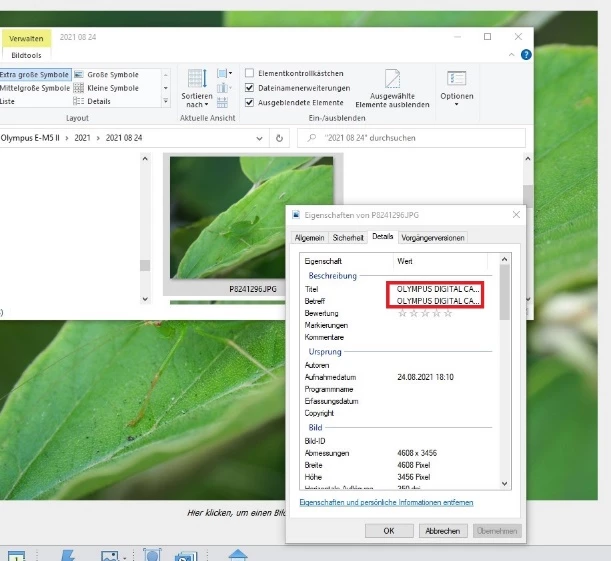
Task: Enable the Elementkontrollkästchen checkbox
Action: [x=249, y=73]
